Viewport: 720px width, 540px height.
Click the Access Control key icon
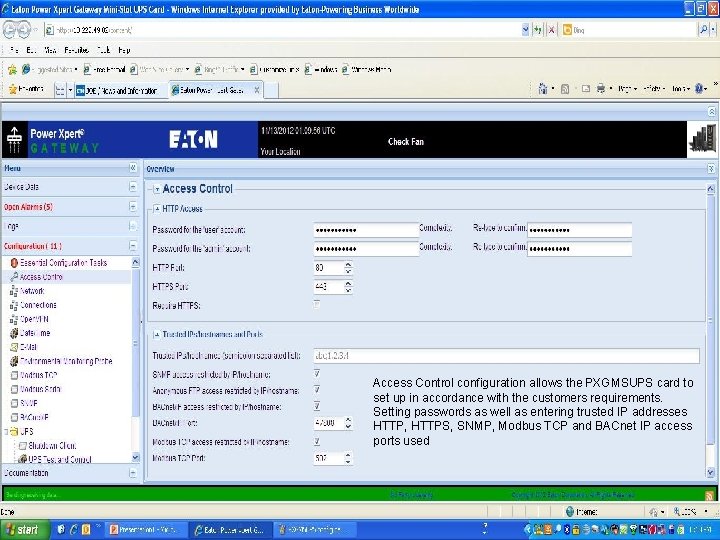click(14, 277)
